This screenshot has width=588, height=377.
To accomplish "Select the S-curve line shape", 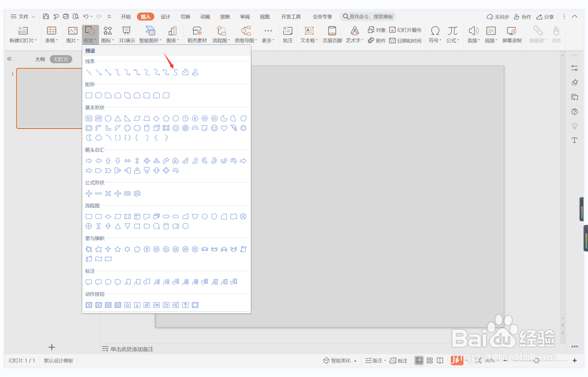I will pyautogui.click(x=176, y=72).
